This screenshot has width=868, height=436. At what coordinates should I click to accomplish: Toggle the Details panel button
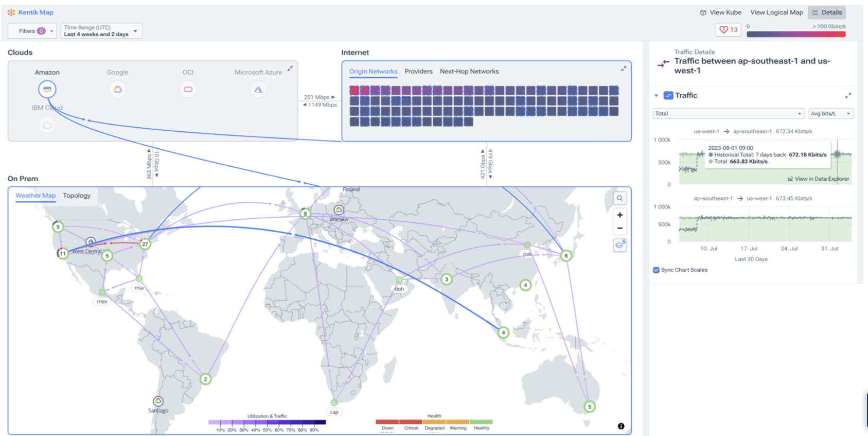tap(827, 12)
